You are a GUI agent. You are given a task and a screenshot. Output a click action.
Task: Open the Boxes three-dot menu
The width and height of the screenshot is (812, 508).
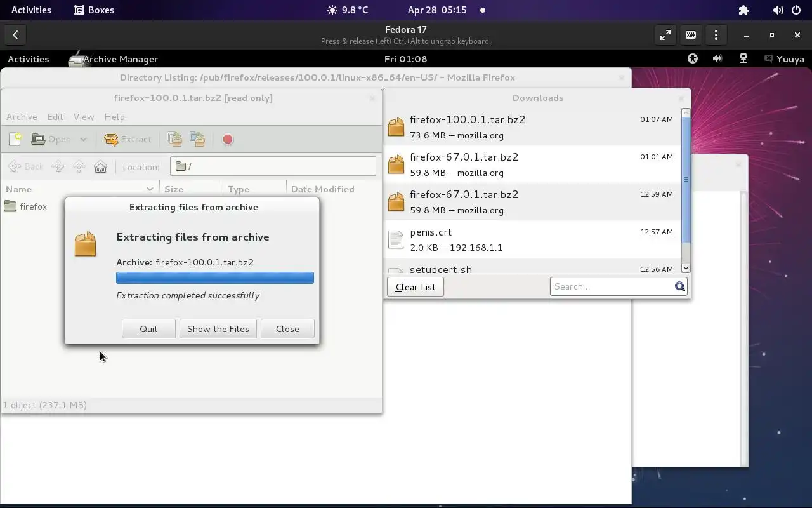click(716, 36)
